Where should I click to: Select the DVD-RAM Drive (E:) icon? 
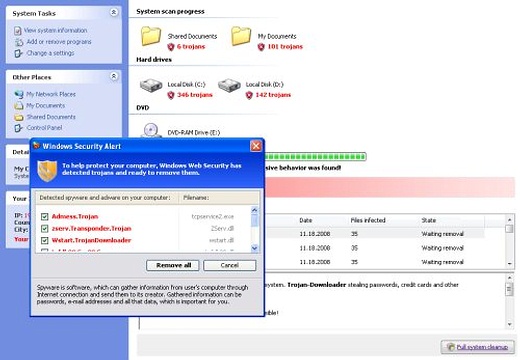(x=151, y=130)
